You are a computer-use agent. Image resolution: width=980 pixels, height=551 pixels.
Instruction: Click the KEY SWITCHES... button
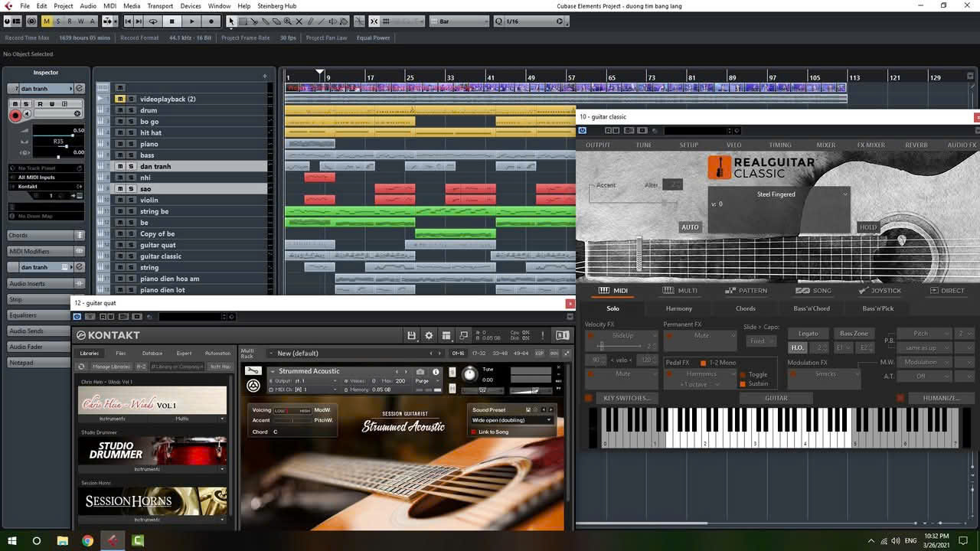626,398
